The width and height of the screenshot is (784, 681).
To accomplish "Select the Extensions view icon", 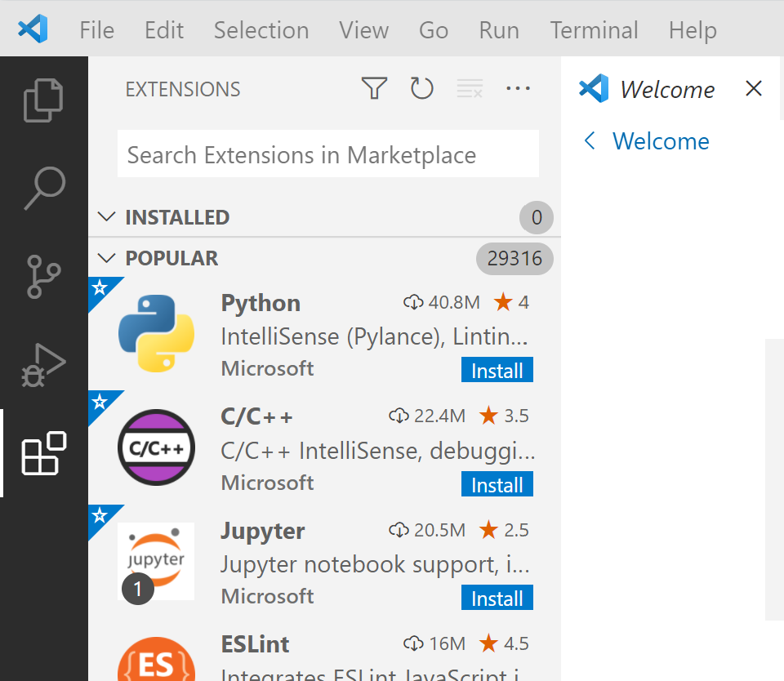I will click(43, 453).
